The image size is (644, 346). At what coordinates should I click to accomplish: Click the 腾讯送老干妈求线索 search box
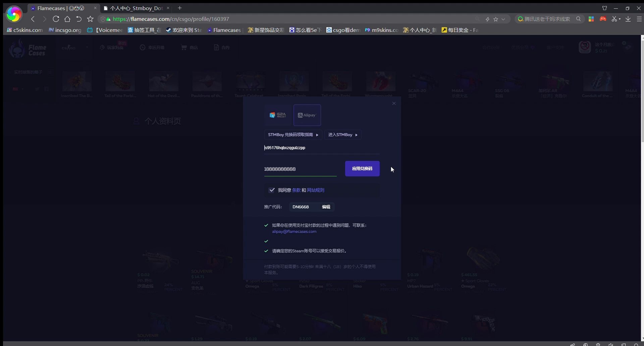[x=547, y=19]
